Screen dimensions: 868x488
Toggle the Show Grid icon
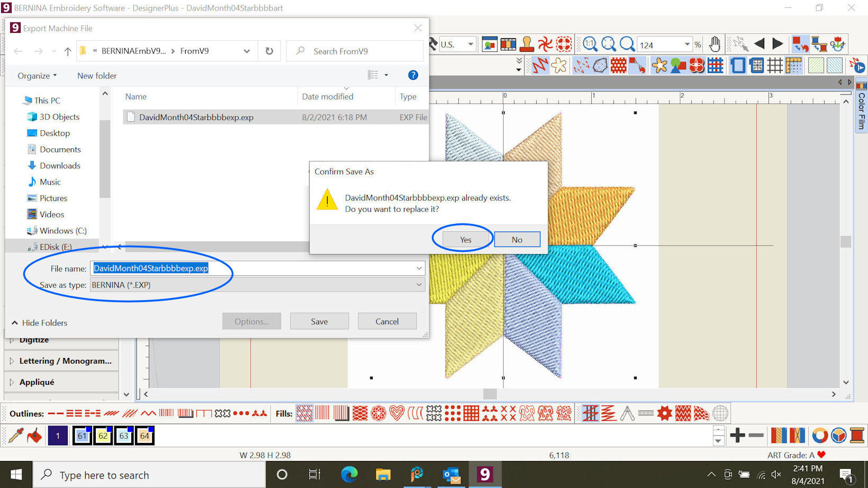click(775, 66)
